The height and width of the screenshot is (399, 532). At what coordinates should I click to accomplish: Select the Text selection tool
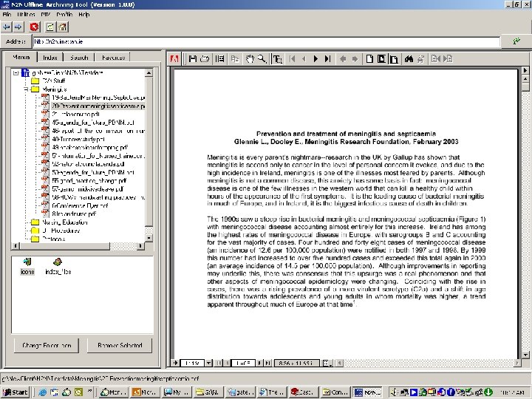click(x=278, y=59)
